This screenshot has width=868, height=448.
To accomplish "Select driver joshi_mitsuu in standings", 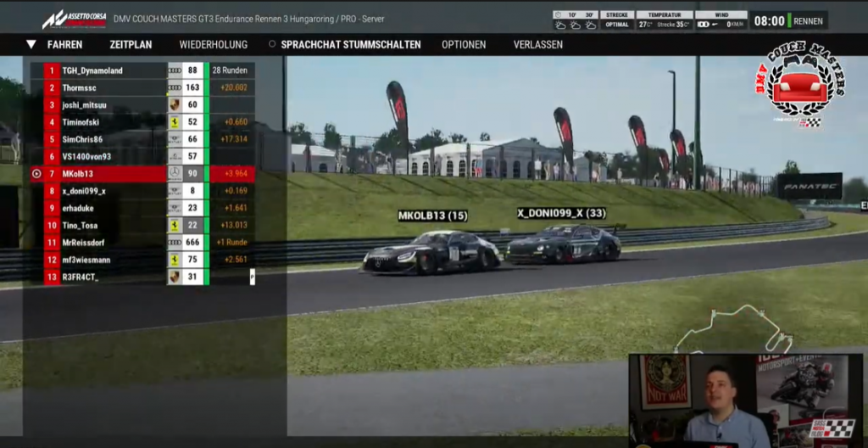I will coord(84,105).
